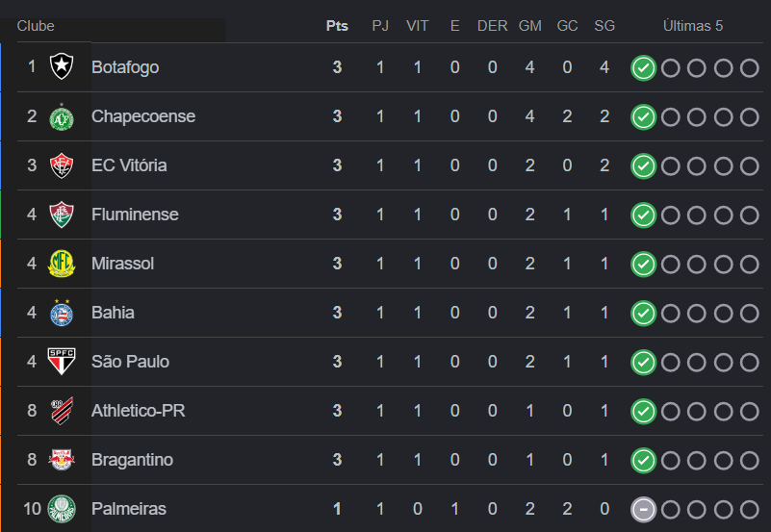Sort by SG goal difference header
Screen dimensions: 771x532
[604, 26]
